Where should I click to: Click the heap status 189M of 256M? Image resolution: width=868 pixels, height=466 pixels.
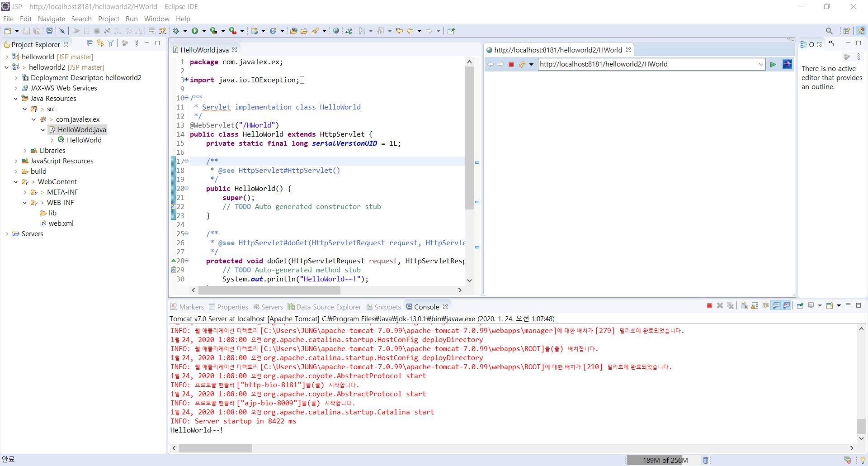click(663, 460)
